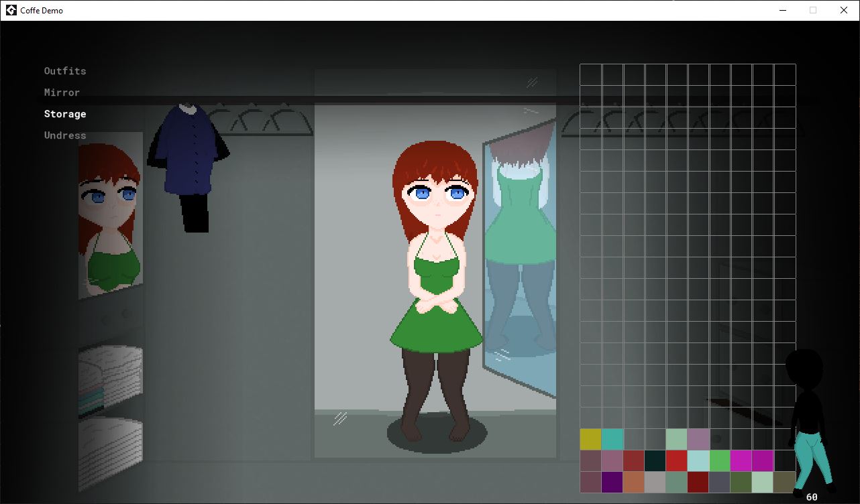Click the orange-brown swatch in bottom row
The height and width of the screenshot is (504, 860).
[633, 482]
